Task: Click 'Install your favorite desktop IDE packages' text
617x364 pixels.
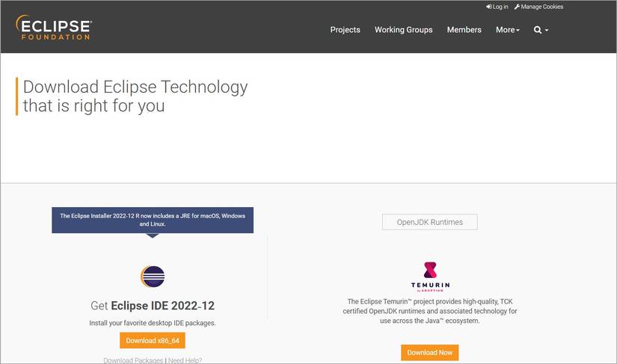Action: point(153,323)
